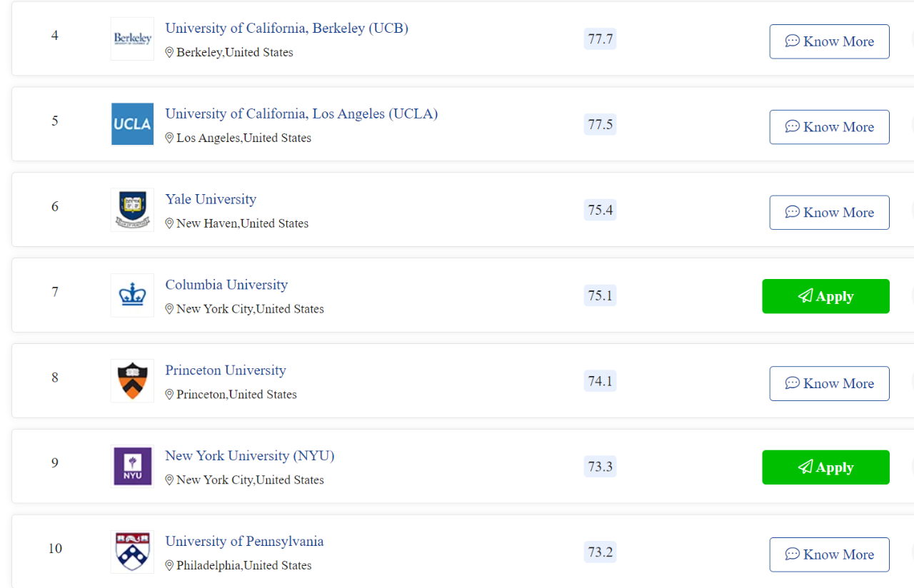This screenshot has height=588, width=914.
Task: Open the Columbia University link
Action: tap(226, 285)
